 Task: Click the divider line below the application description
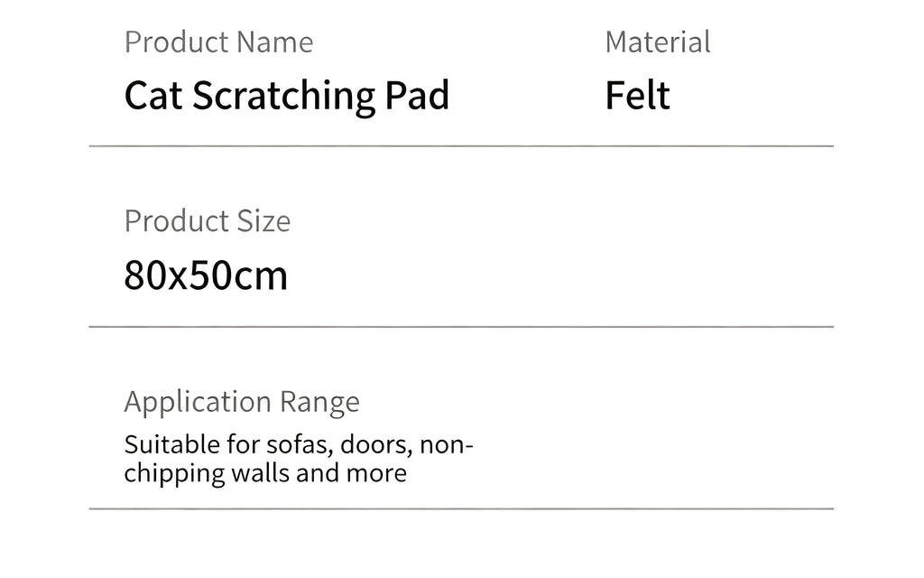[x=461, y=508]
